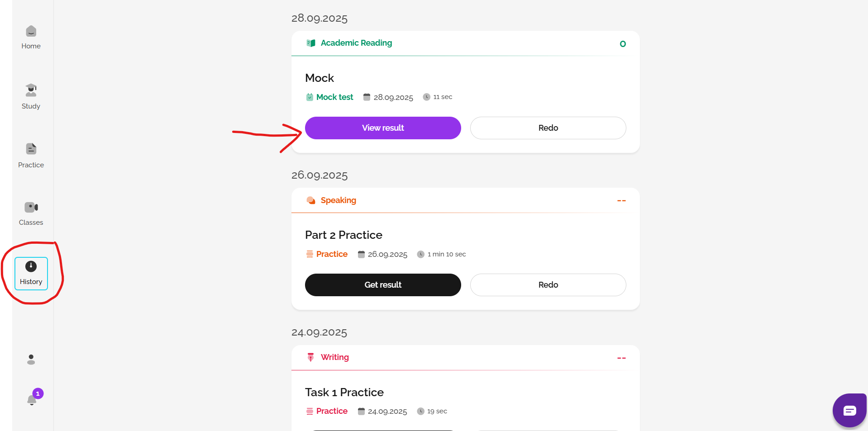This screenshot has width=868, height=431.
Task: Open the chat support widget
Action: coord(849,410)
